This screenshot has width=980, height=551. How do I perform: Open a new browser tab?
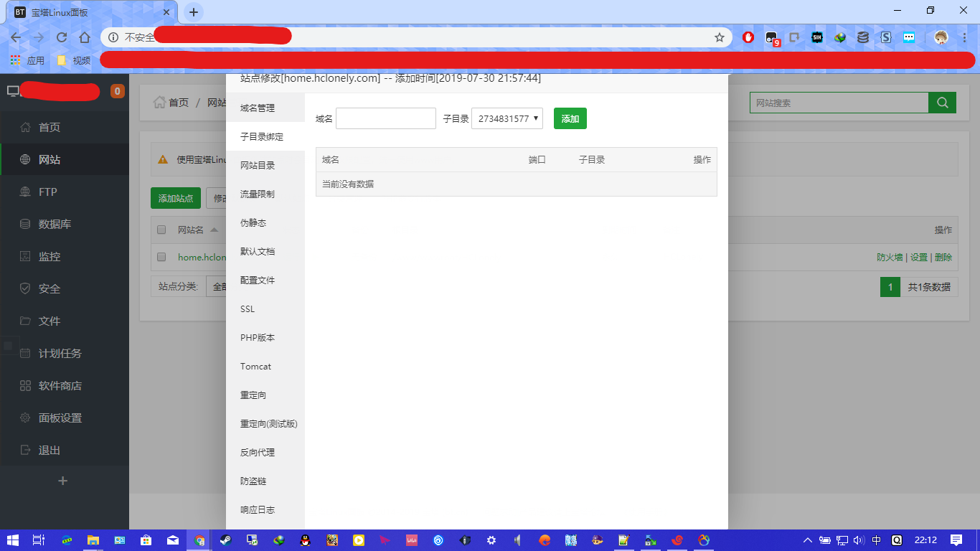pos(193,12)
